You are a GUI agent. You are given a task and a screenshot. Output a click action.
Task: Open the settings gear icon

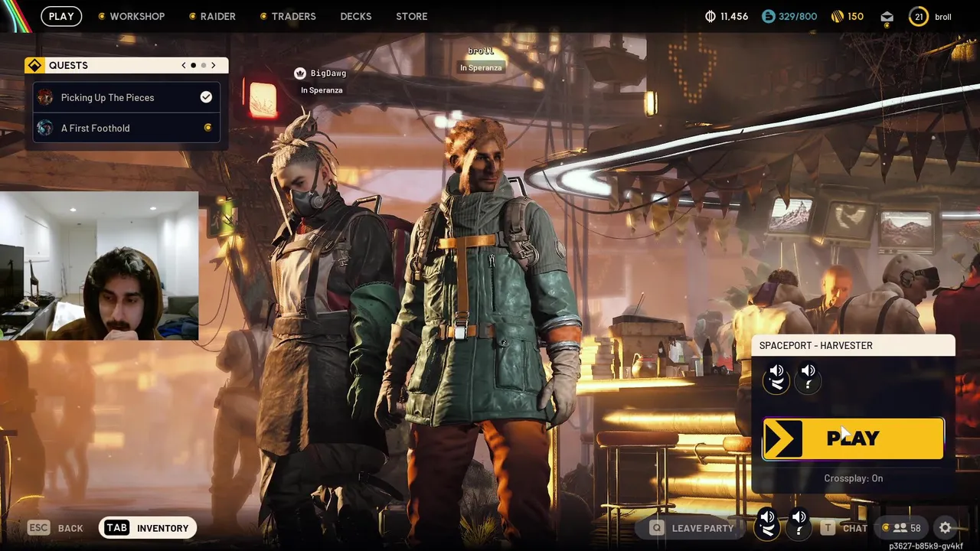[x=946, y=528]
